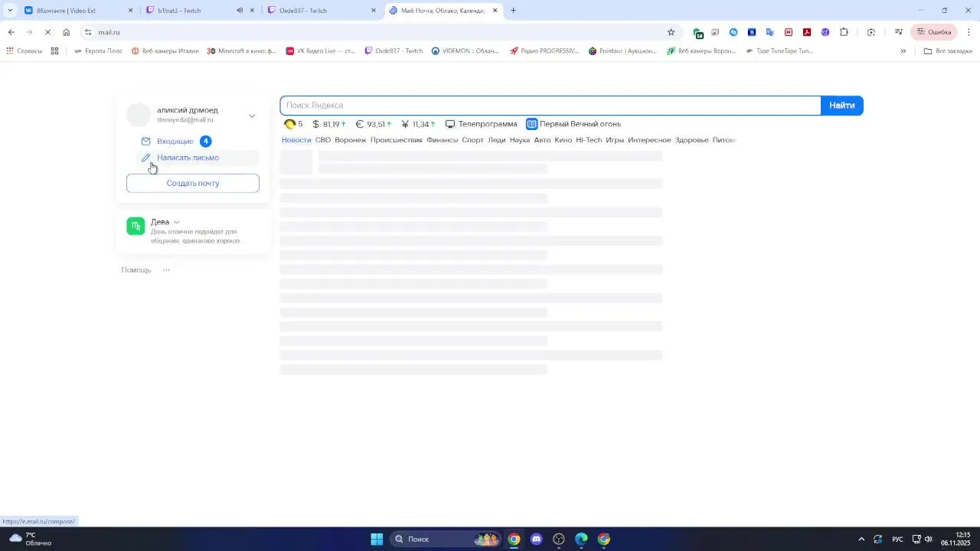Open the media controls icon

click(899, 32)
